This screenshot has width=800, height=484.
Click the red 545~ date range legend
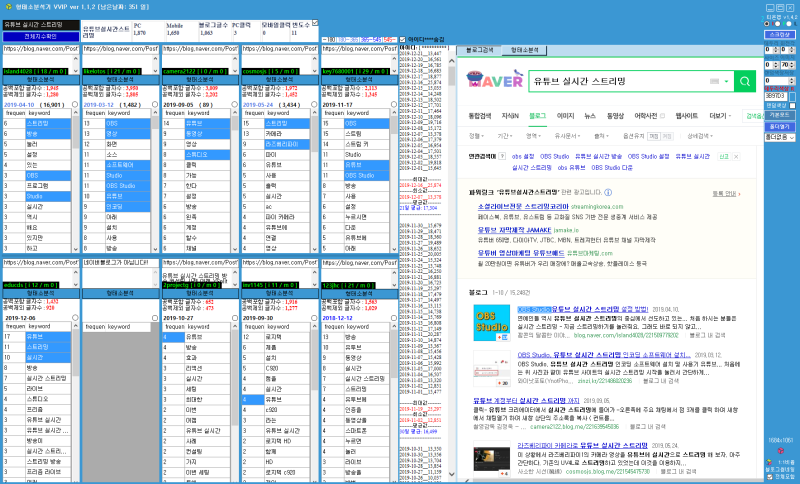click(389, 40)
